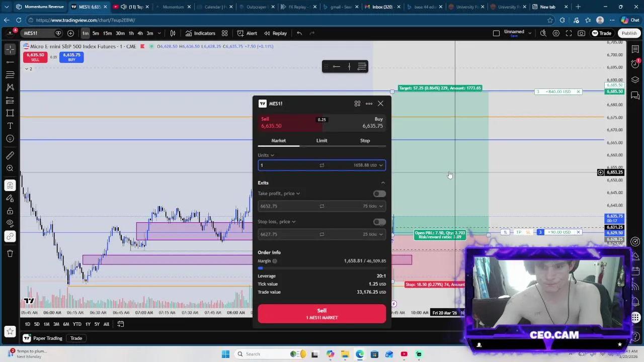644x362 pixels.
Task: Cancel the +840.00 USD target order
Action: [x=578, y=92]
